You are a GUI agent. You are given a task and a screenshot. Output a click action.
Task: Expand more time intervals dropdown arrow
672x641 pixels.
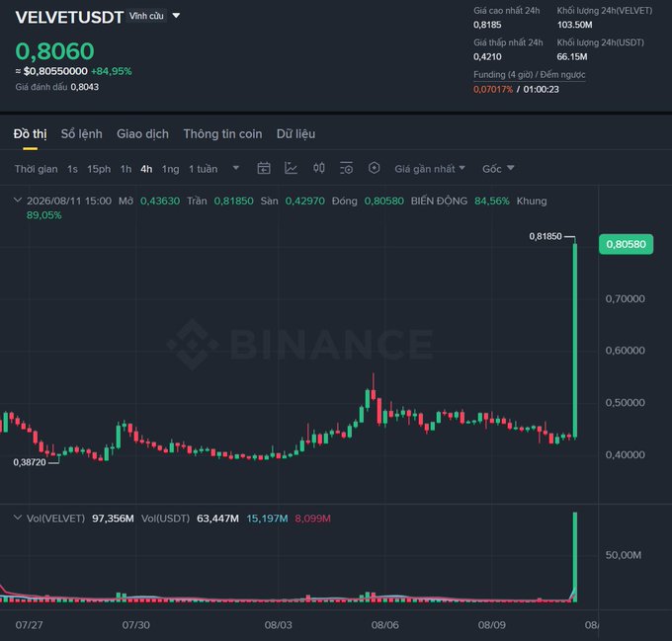236,168
